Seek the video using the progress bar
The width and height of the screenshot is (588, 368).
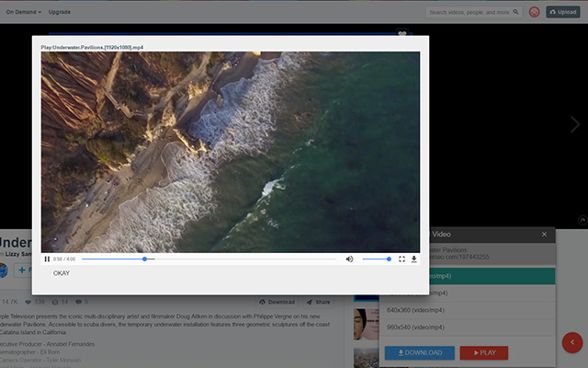click(209, 259)
